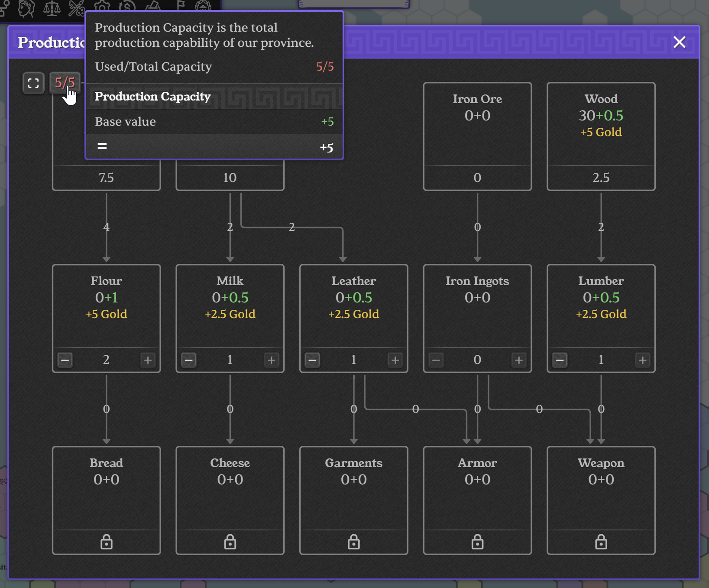Viewport: 709px width, 588px height.
Task: Click the 7.5 value under first card
Action: (x=107, y=178)
